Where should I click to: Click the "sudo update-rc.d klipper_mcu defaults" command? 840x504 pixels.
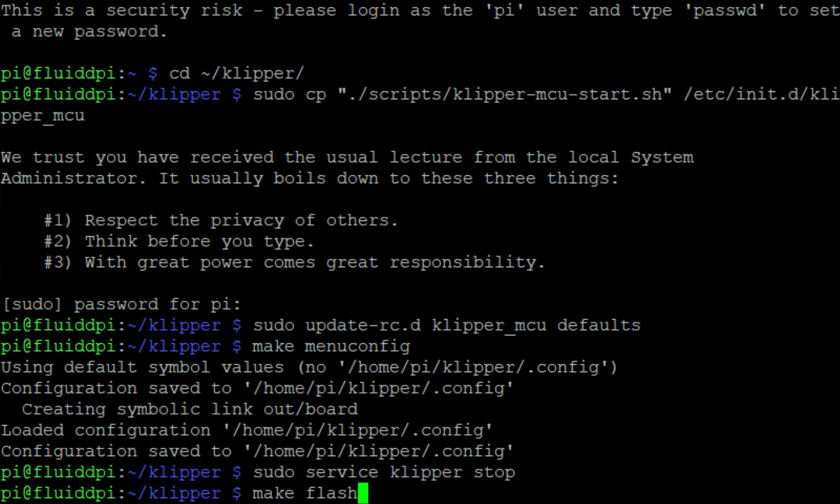[x=446, y=325]
